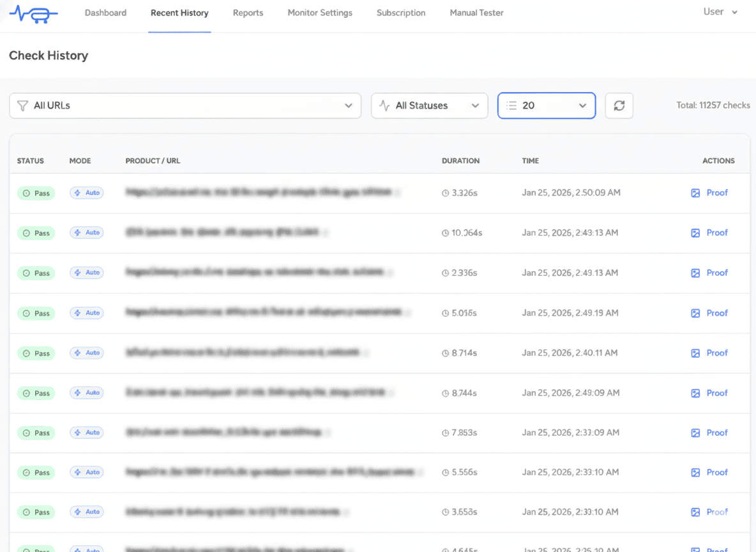Click the lightning icon in the first Auto badge

(77, 192)
